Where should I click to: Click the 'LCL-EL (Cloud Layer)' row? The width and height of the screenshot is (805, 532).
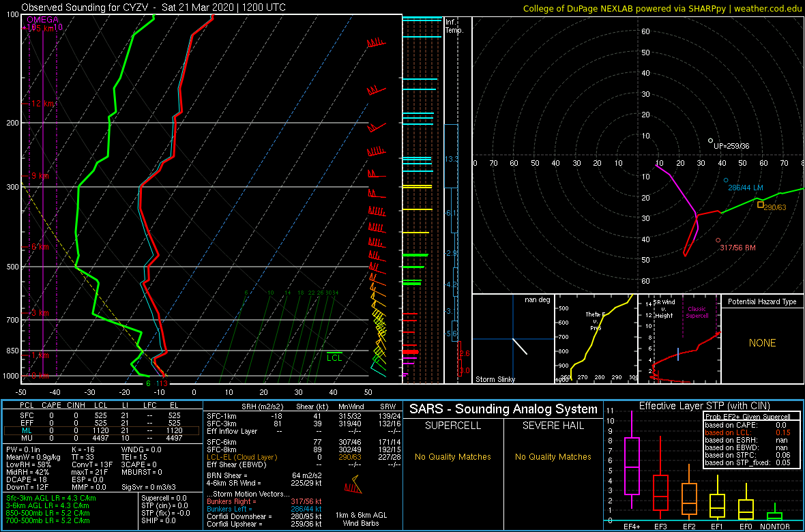(304, 457)
